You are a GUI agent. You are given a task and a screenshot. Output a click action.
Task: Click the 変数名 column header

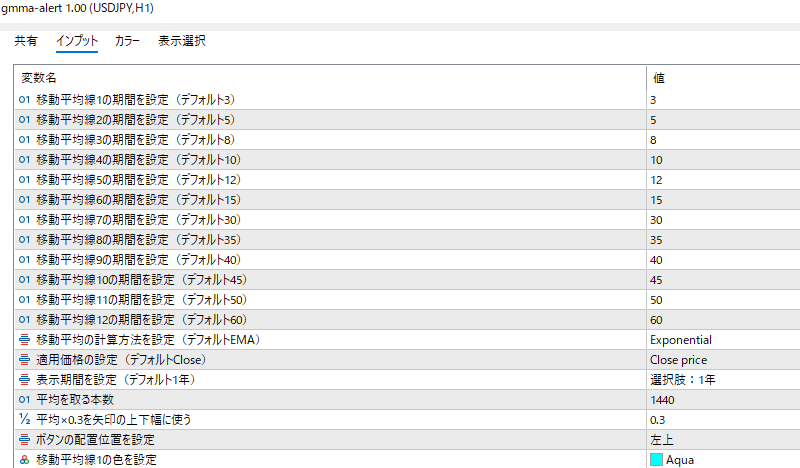(39, 77)
